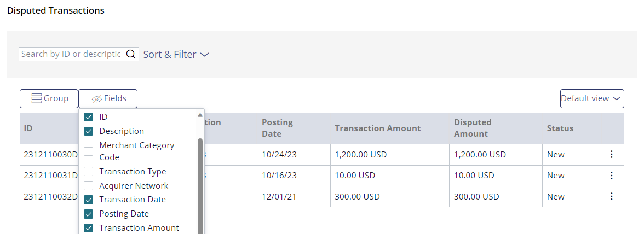The image size is (644, 234).
Task: Enable the Merchant Category Code checkbox
Action: coord(88,151)
